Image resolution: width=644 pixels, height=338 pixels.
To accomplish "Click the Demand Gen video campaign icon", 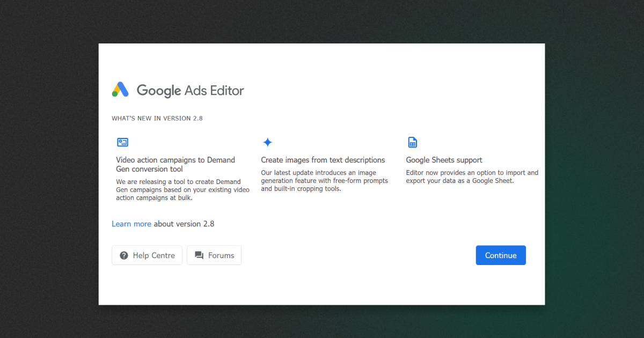I will pyautogui.click(x=122, y=142).
